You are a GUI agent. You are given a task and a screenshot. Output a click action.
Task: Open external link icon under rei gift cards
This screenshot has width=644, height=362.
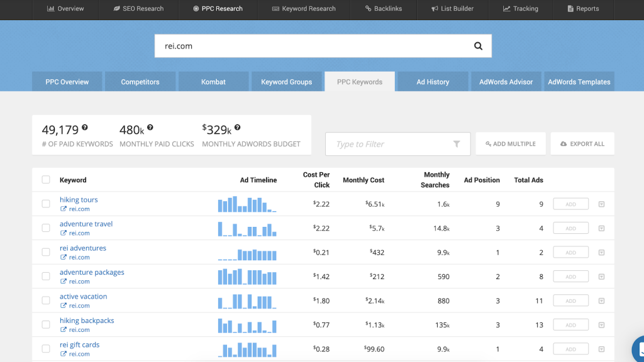(x=64, y=354)
